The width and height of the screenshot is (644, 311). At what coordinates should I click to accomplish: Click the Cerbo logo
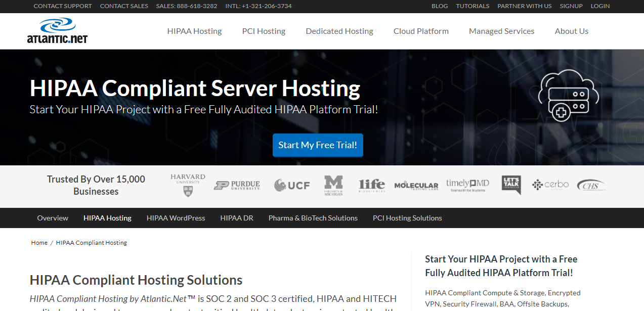[550, 185]
